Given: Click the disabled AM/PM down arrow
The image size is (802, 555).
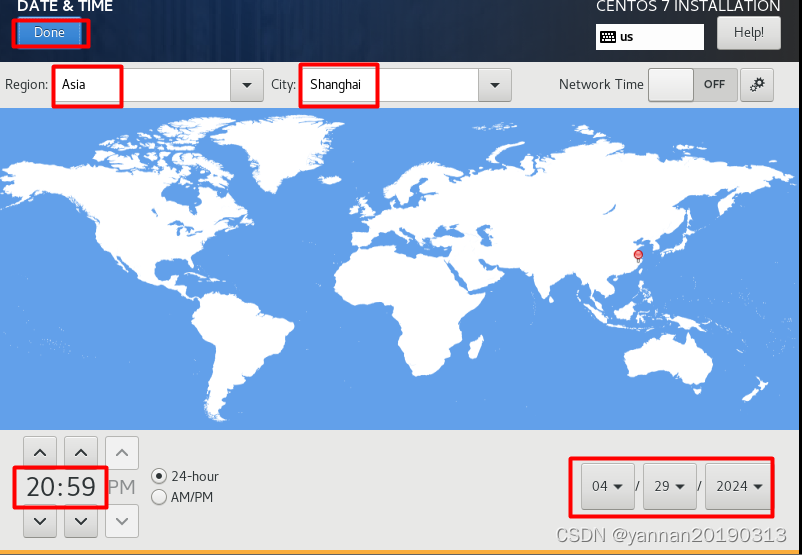Looking at the screenshot, I should pos(122,521).
